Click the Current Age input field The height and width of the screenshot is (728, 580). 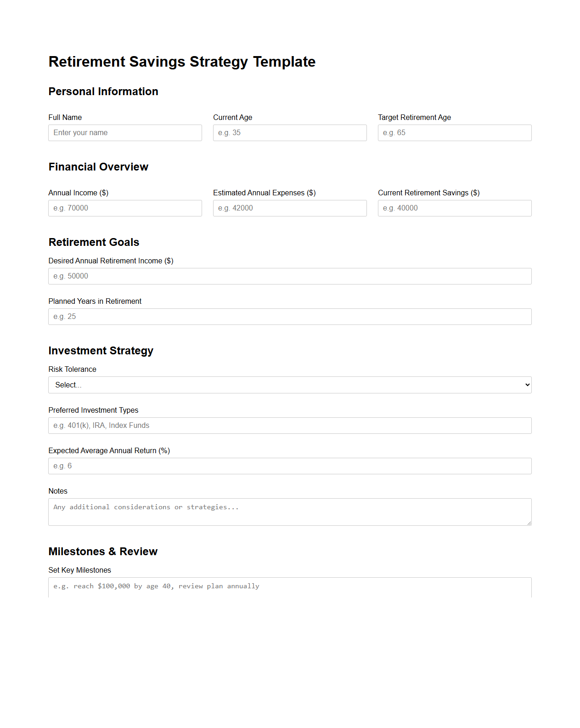pyautogui.click(x=289, y=132)
